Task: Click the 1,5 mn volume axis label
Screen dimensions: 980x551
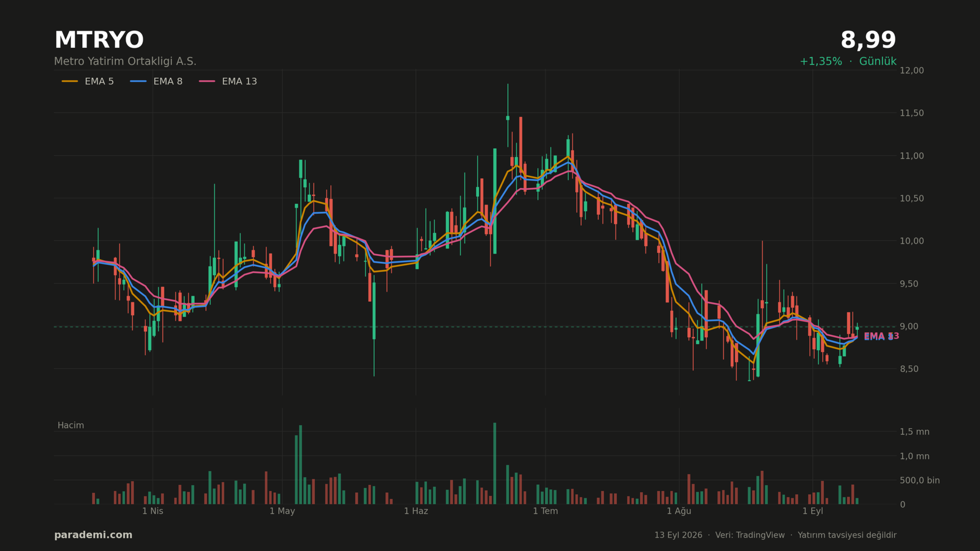Action: click(x=914, y=432)
